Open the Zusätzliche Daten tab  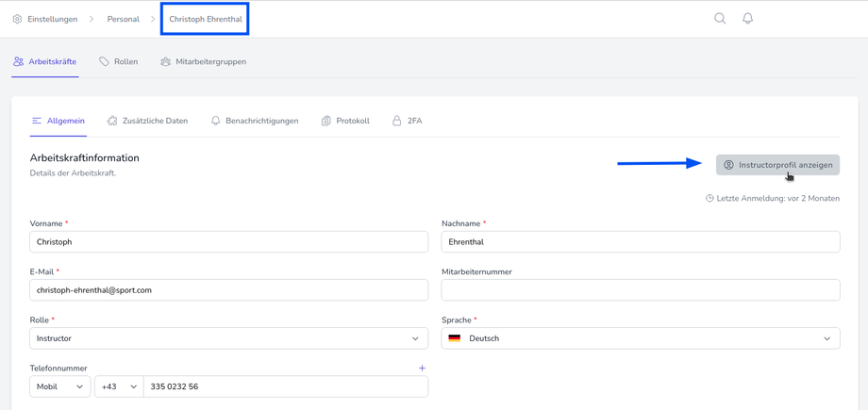pos(147,121)
